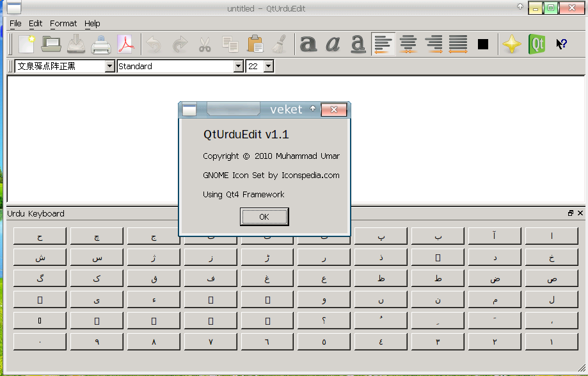The width and height of the screenshot is (588, 376).
Task: Undo the last action
Action: tap(154, 44)
